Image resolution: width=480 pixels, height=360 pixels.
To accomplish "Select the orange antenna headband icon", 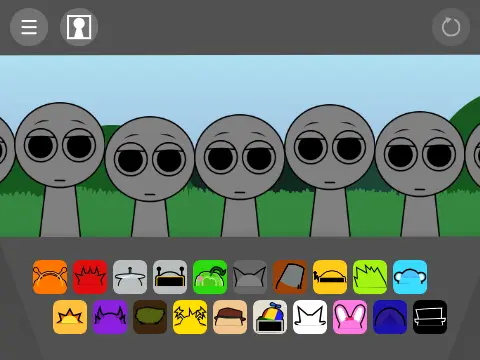I will click(50, 277).
